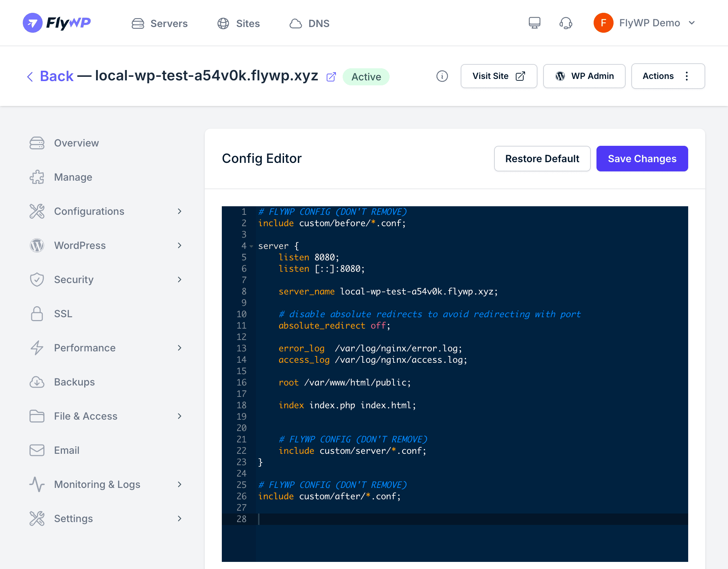Go to Servers in top navigation
Viewport: 728px width, 569px height.
click(160, 23)
